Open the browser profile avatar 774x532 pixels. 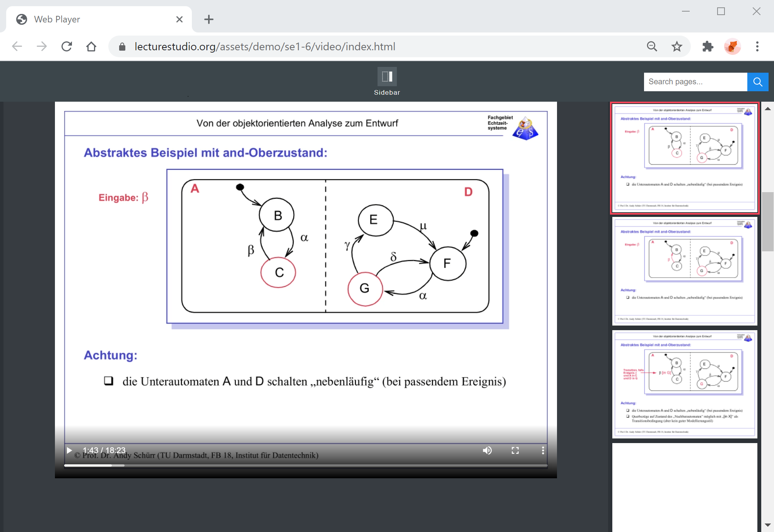(732, 47)
